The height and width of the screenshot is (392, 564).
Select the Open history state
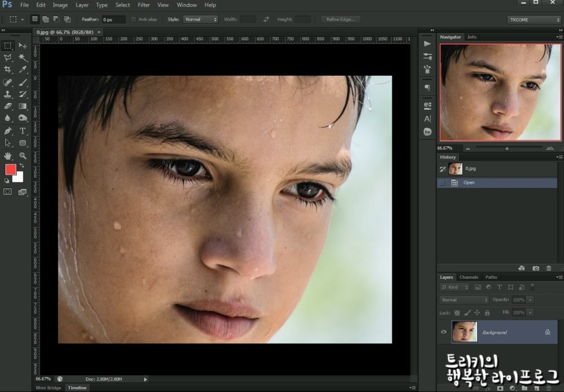click(469, 182)
